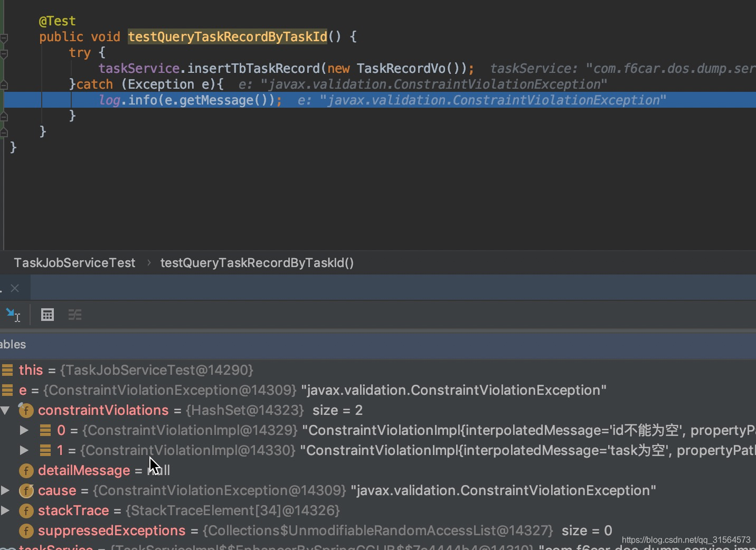Toggle the fold marker on the catch line
Image resolution: width=756 pixels, height=550 pixels.
tap(4, 85)
